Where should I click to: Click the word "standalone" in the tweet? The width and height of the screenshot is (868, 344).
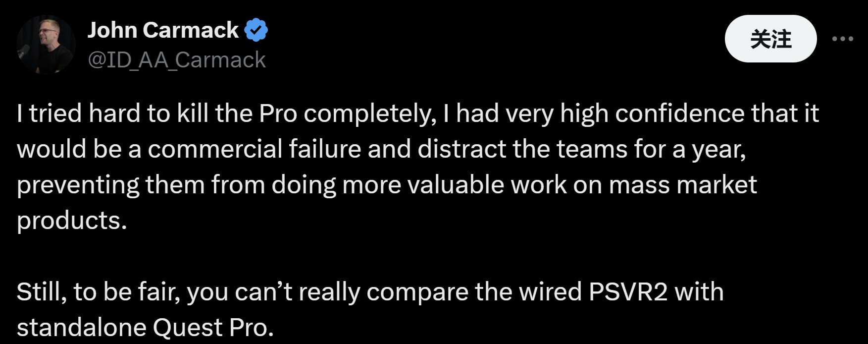pyautogui.click(x=81, y=327)
